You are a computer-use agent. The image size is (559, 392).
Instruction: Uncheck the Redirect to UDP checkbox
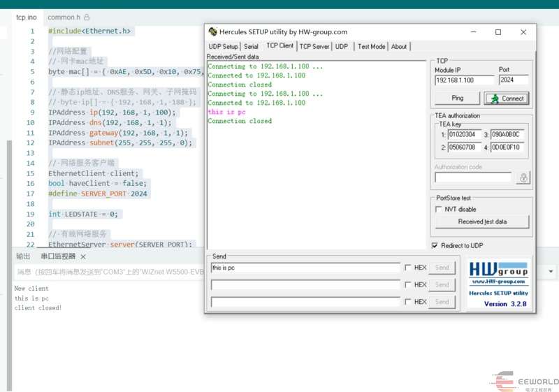pyautogui.click(x=435, y=245)
